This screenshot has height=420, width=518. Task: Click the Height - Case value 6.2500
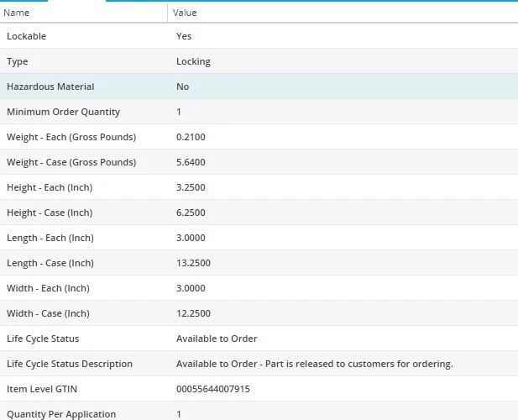[191, 213]
